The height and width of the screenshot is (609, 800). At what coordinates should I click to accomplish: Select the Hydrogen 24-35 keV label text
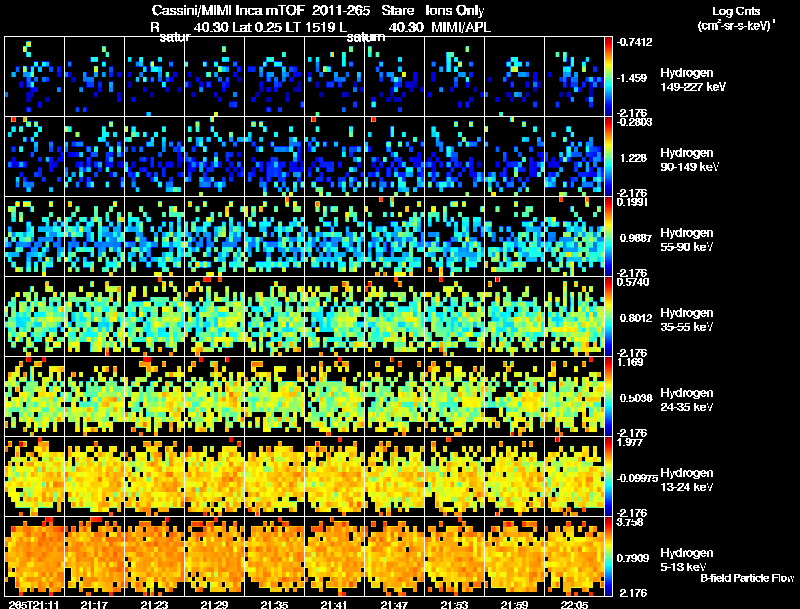click(x=687, y=400)
